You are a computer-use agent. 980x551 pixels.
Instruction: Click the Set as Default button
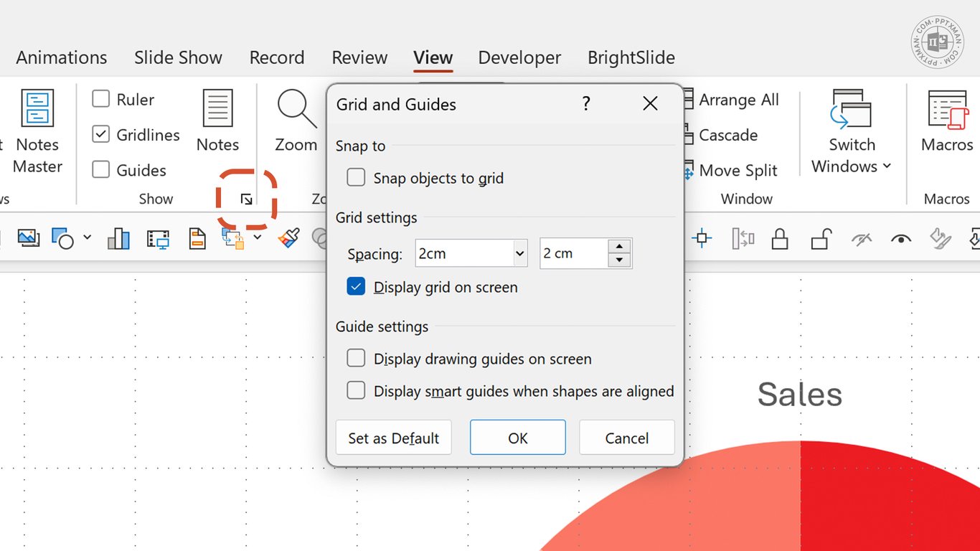pos(394,438)
